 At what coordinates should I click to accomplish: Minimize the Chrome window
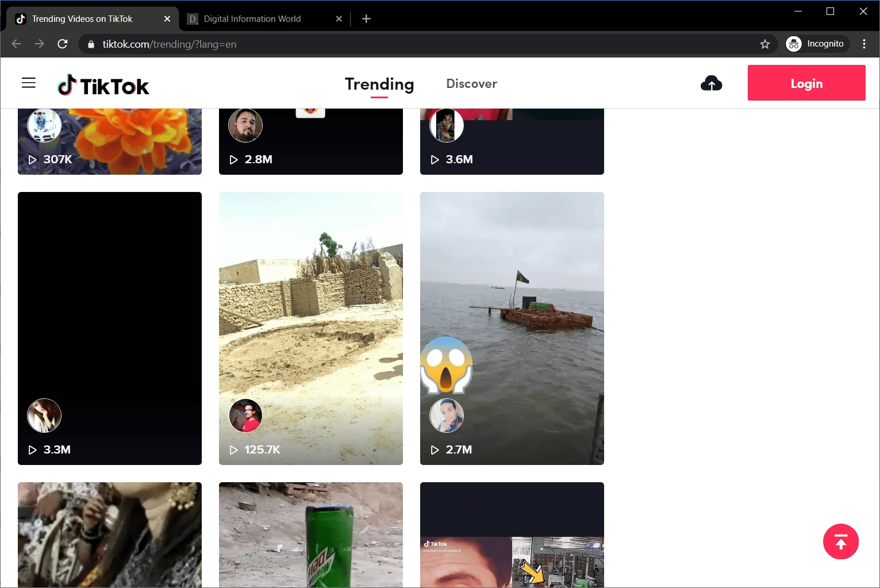(x=798, y=11)
